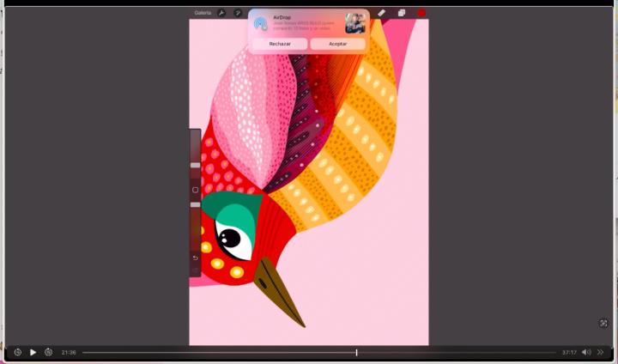Open the red active color swatch
Screen dimensions: 618x364
click(421, 13)
